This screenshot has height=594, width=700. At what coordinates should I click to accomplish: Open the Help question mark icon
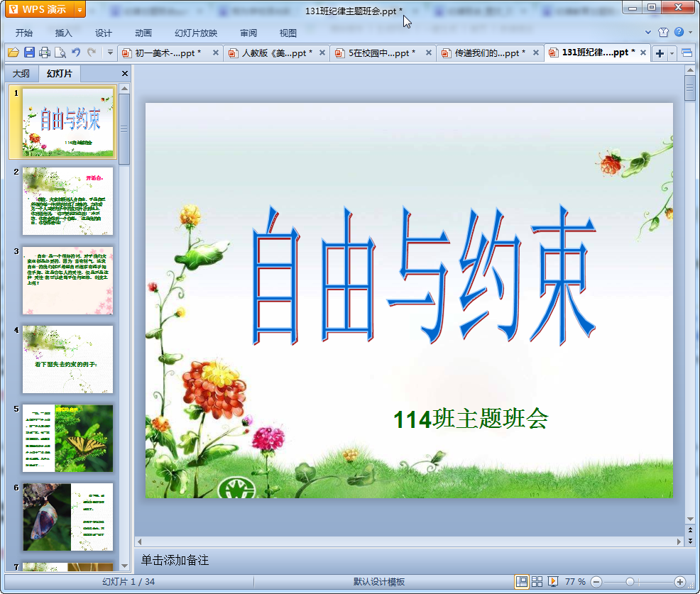pos(679,32)
